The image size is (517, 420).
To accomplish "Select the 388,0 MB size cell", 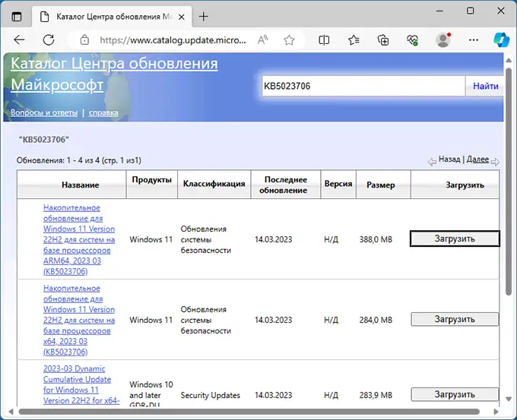I will coord(376,239).
